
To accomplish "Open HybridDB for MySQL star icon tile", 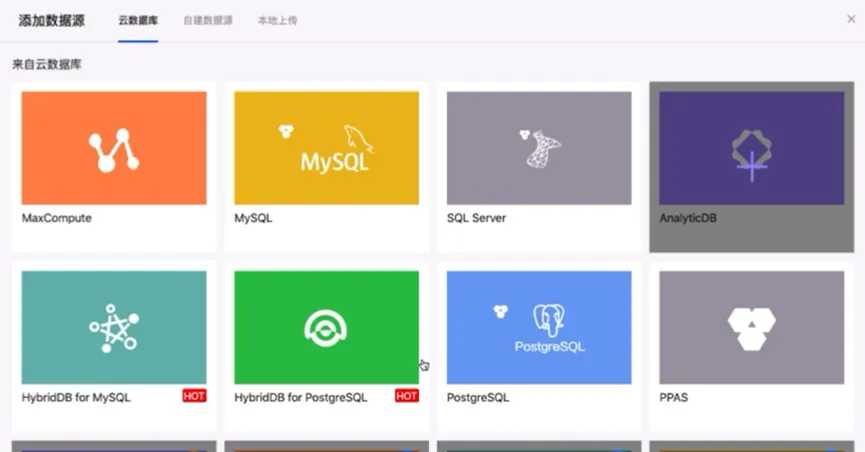I will (x=114, y=327).
